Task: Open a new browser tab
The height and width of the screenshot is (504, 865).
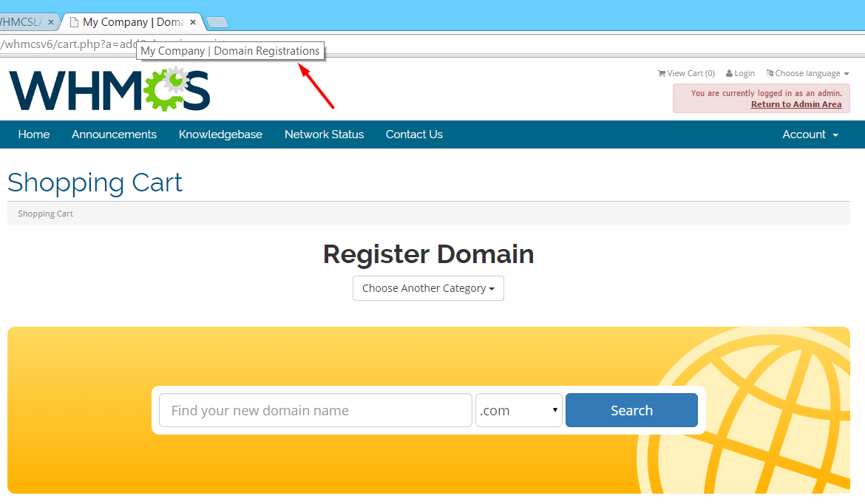Action: 217,22
